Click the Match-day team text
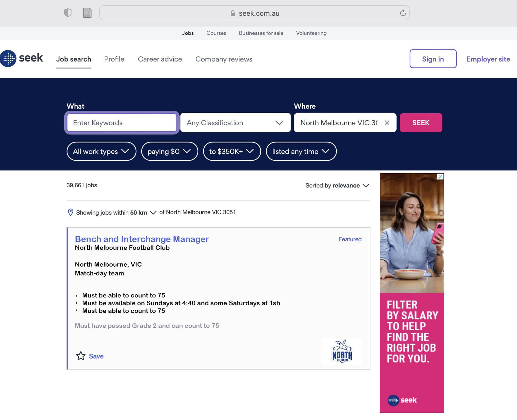517x420 pixels. pyautogui.click(x=99, y=273)
